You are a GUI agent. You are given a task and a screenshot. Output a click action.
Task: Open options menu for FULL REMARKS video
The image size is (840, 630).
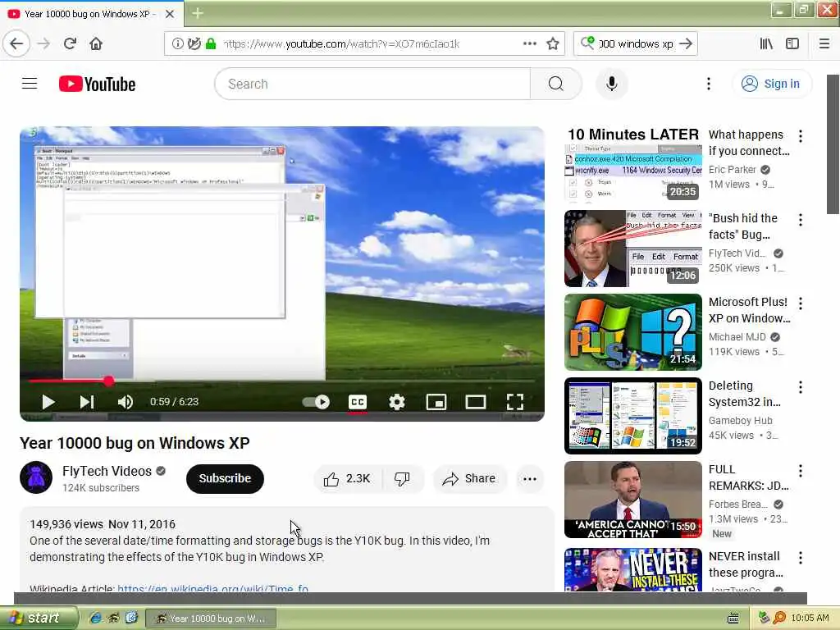click(x=801, y=470)
